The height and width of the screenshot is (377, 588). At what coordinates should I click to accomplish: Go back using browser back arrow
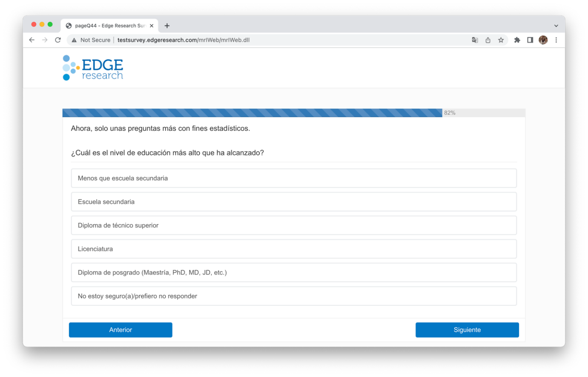click(x=32, y=40)
